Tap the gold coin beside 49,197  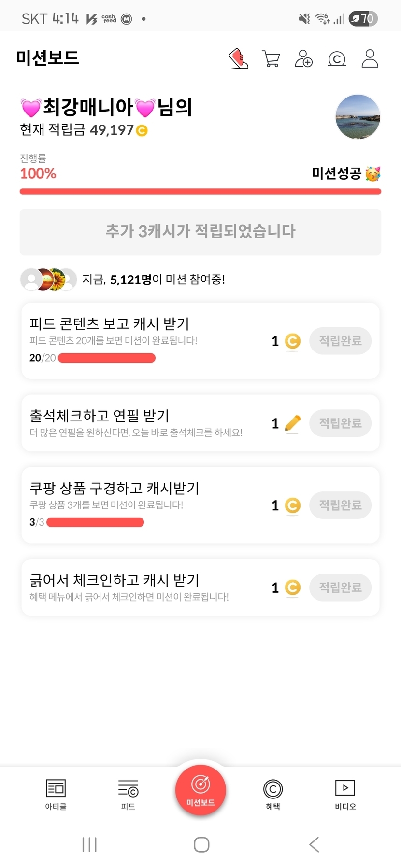(142, 130)
